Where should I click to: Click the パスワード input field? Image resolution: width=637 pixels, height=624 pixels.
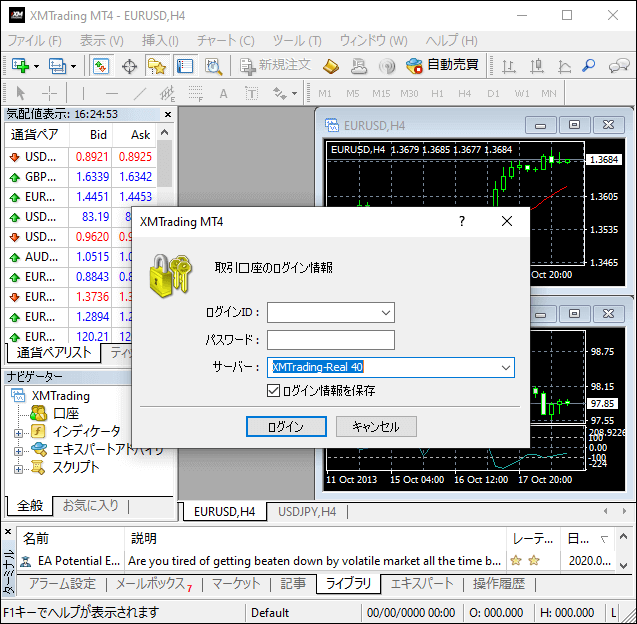click(331, 340)
